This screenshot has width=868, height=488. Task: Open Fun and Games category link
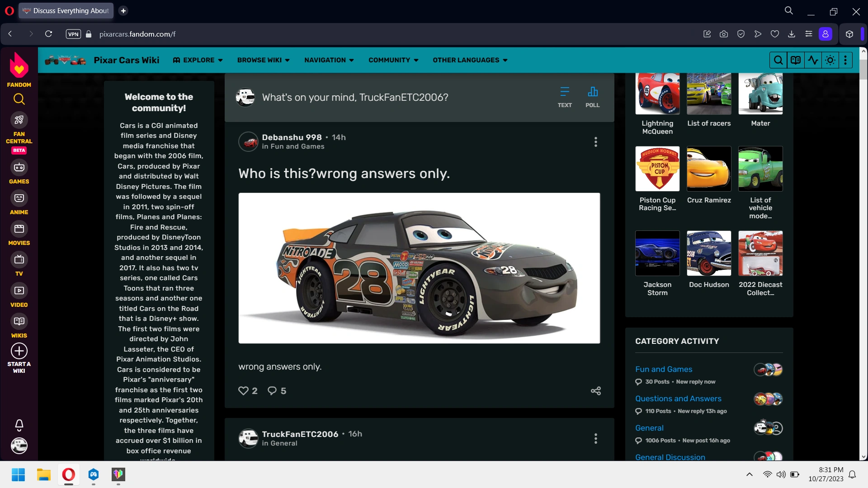pyautogui.click(x=663, y=369)
